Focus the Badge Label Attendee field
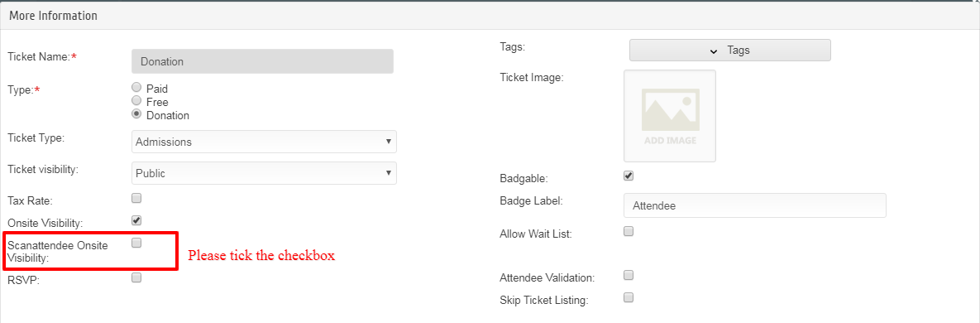Screen dimensions: 980x323 (x=755, y=205)
